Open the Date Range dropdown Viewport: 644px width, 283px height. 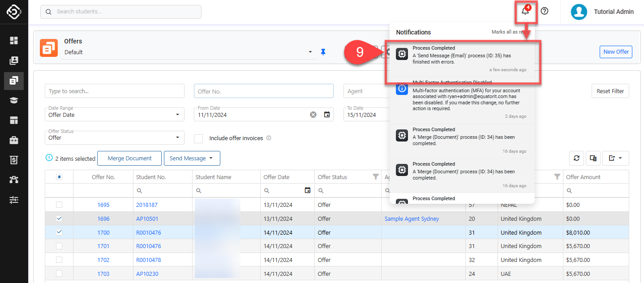(x=115, y=115)
